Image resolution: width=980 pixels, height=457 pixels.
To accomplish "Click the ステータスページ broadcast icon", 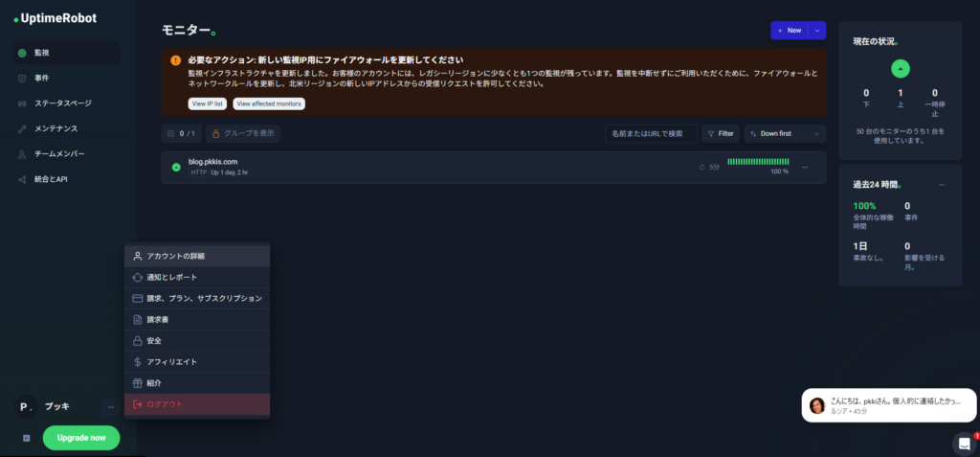I will point(22,103).
